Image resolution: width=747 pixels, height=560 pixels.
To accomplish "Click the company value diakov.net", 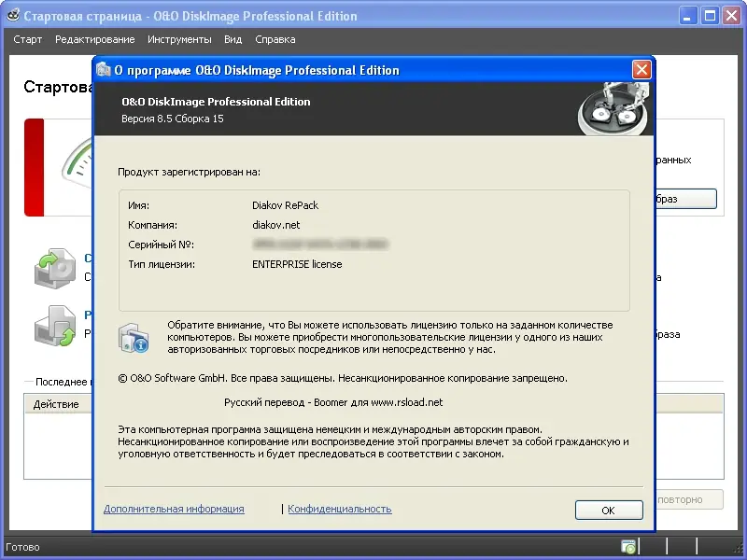I will point(275,225).
